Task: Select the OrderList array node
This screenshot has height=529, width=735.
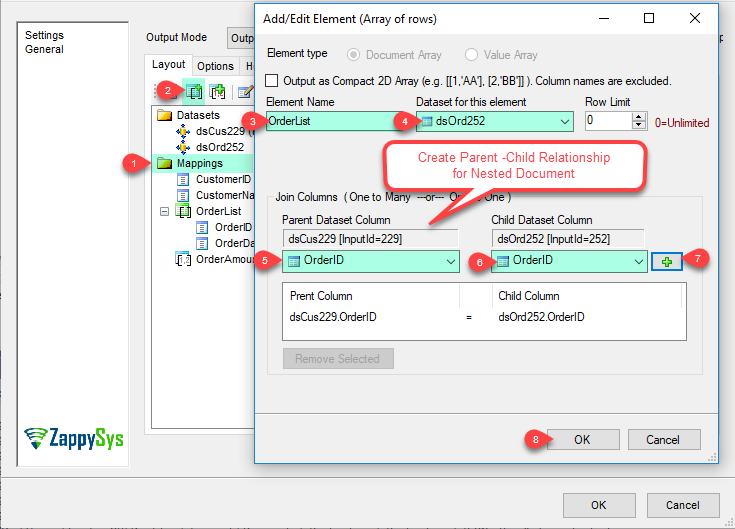Action: pos(209,211)
